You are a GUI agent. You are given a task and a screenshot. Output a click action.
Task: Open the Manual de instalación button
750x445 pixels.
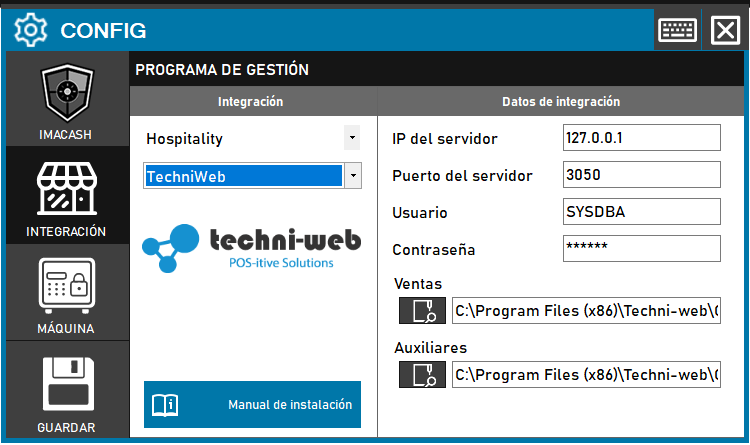point(252,405)
